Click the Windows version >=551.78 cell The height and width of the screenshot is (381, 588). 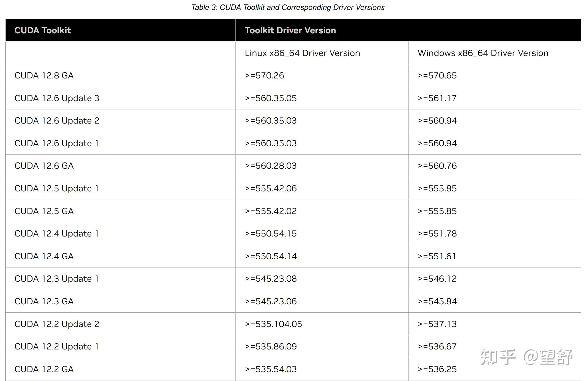[x=437, y=234]
